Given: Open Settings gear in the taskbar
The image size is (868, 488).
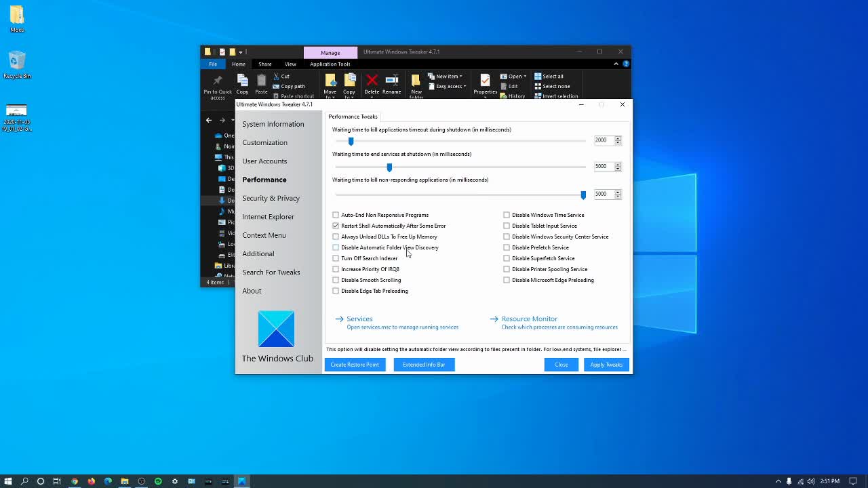Looking at the screenshot, I should 175,481.
